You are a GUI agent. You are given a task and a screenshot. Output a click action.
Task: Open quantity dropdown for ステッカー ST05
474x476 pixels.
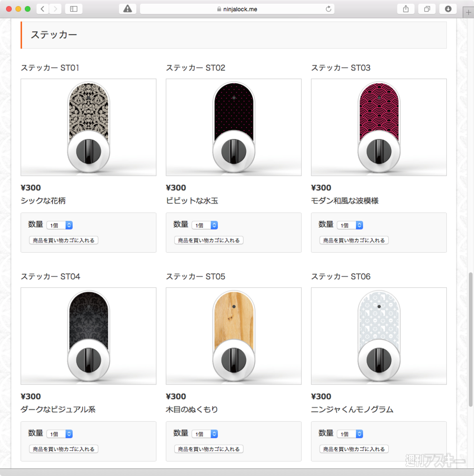[x=205, y=434]
